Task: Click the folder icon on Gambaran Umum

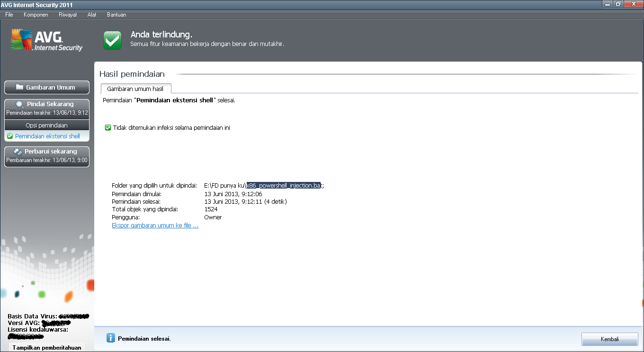Action: click(19, 87)
